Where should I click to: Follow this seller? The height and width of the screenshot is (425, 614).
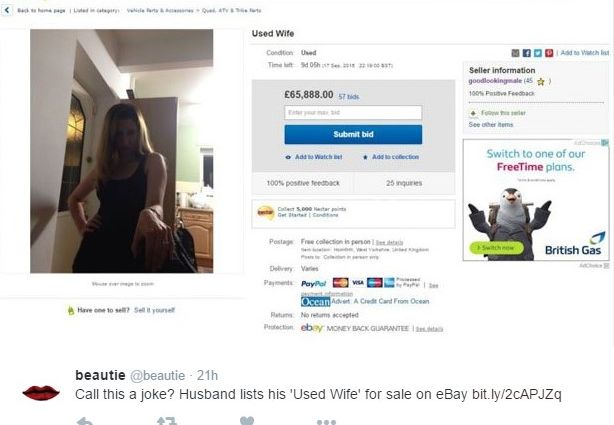[x=498, y=113]
